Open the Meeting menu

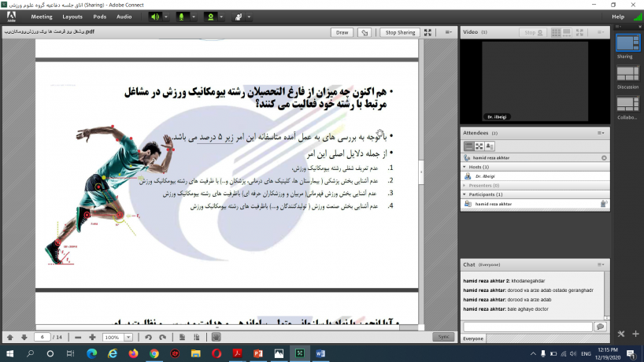(42, 17)
